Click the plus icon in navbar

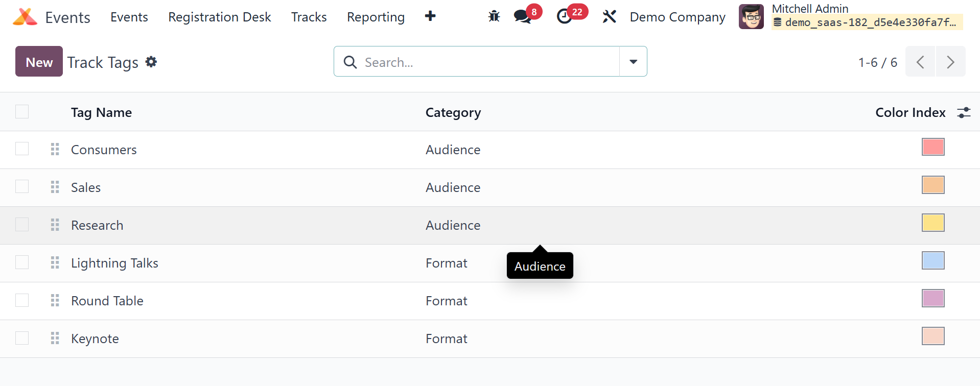point(430,16)
